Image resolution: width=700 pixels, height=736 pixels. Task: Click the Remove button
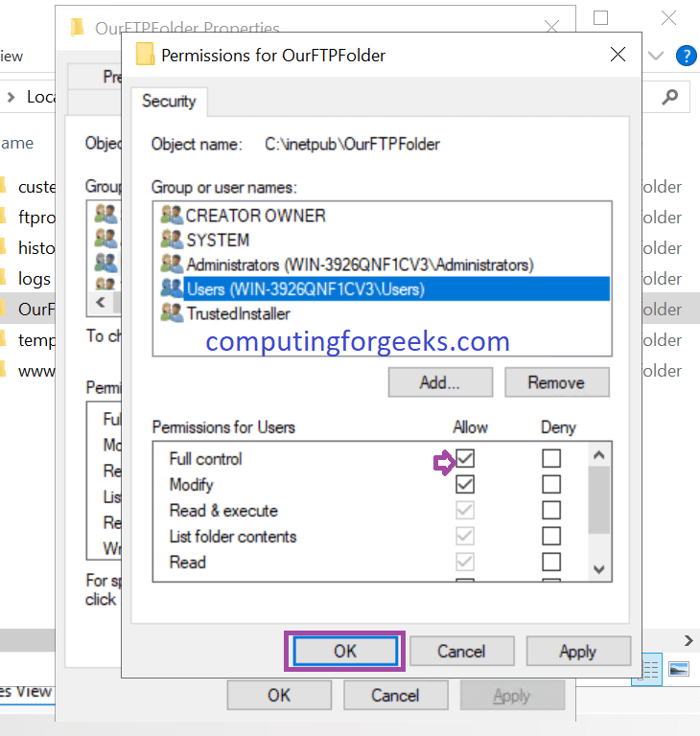tap(557, 382)
